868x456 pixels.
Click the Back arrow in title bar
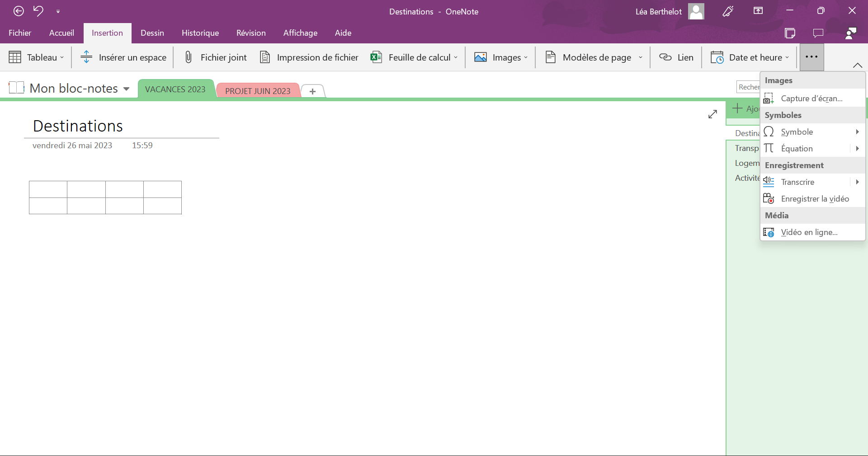click(19, 11)
